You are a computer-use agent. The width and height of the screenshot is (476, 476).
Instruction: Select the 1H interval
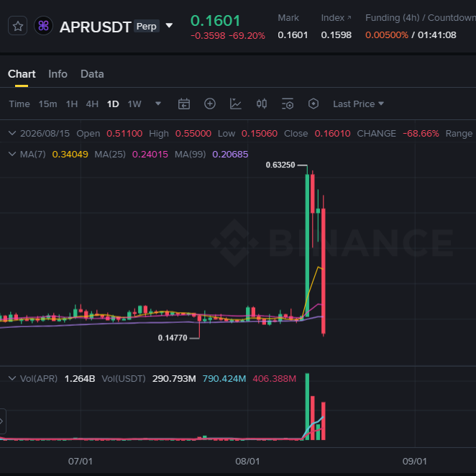coord(72,104)
